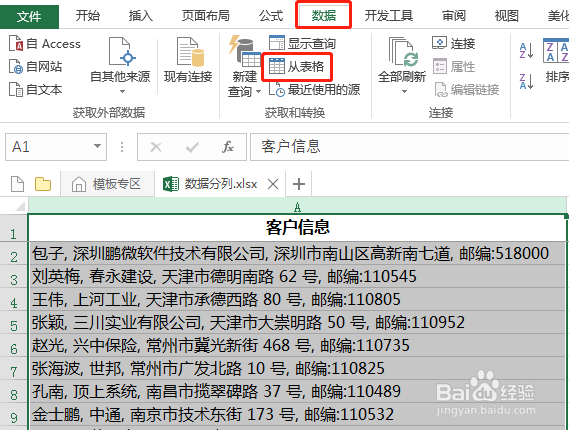The width and height of the screenshot is (569, 430).
Task: Switch to the 模板专区 tab
Action: [x=107, y=184]
